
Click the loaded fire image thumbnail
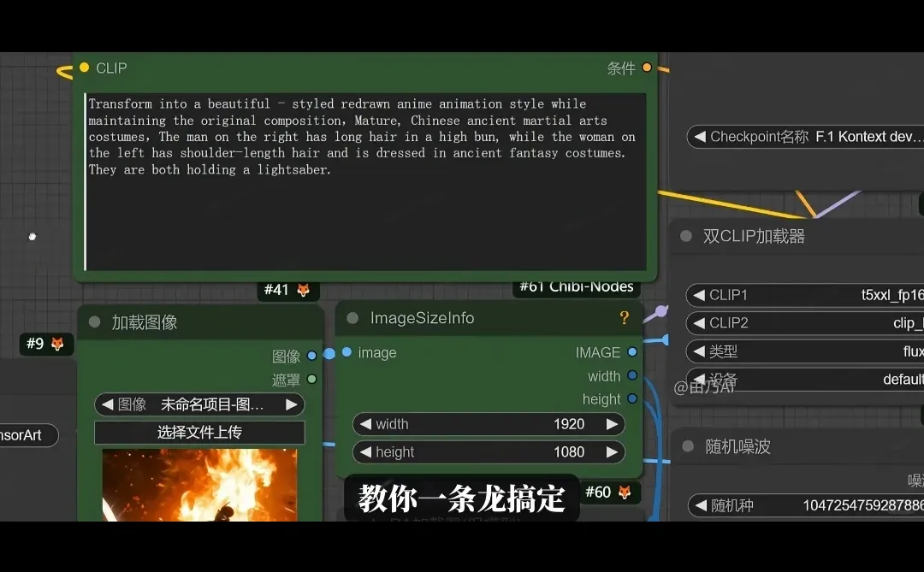(x=199, y=485)
